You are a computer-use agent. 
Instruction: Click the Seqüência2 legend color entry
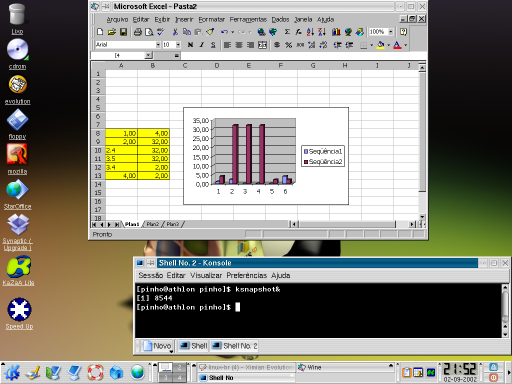pos(306,162)
